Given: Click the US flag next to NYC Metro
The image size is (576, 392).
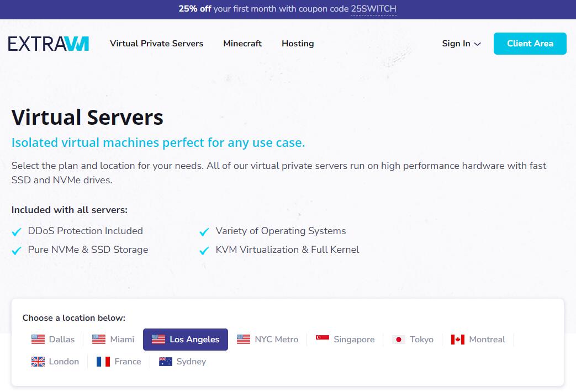Looking at the screenshot, I should [x=243, y=340].
